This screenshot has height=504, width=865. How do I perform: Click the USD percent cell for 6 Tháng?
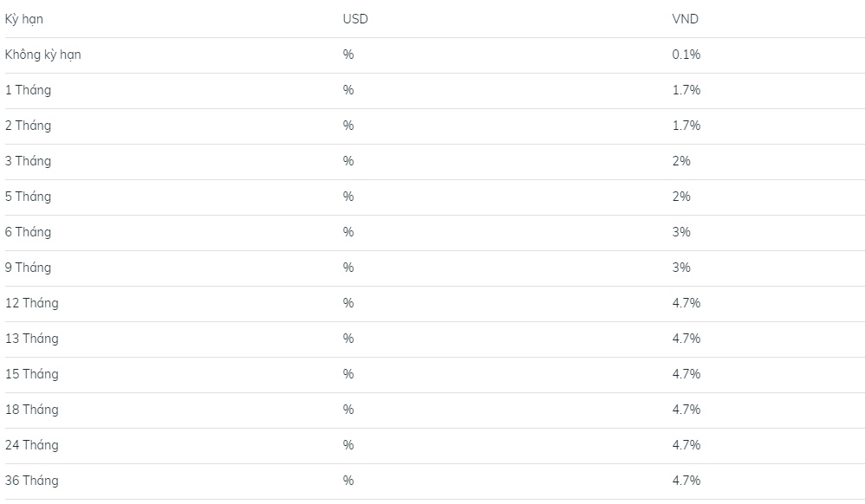click(348, 232)
